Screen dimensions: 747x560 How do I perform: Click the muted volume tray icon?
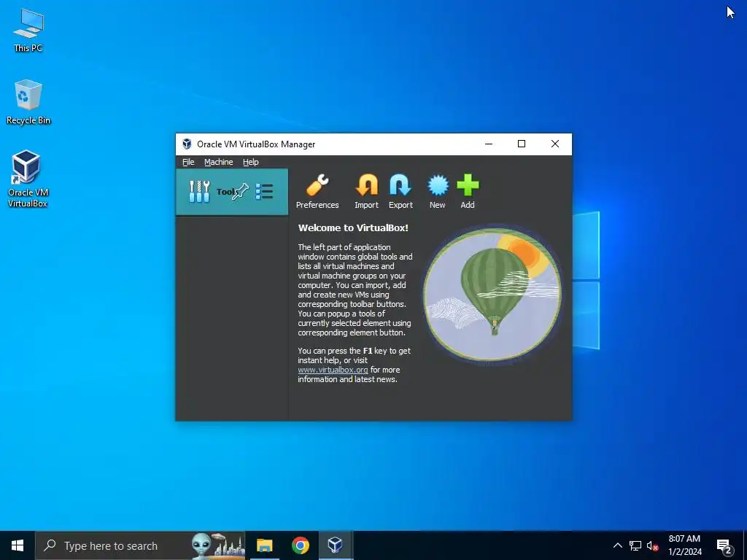point(653,545)
